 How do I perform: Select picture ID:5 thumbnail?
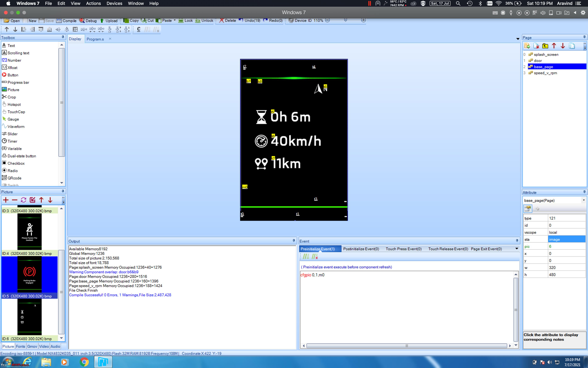[29, 274]
